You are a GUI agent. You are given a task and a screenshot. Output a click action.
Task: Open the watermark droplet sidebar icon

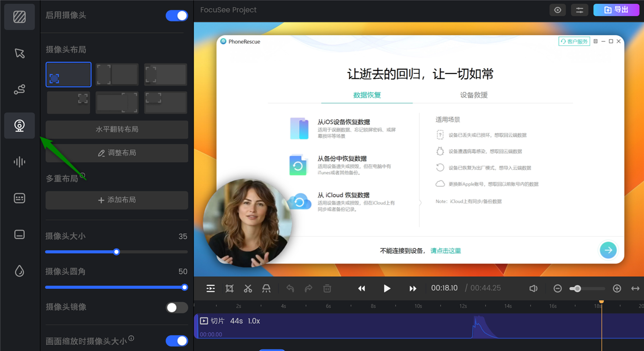19,271
